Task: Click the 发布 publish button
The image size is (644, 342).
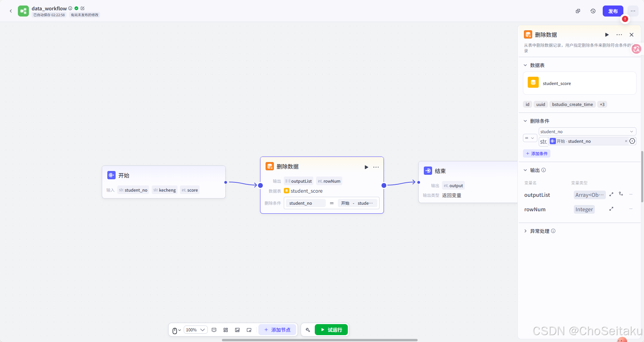Action: coord(613,11)
